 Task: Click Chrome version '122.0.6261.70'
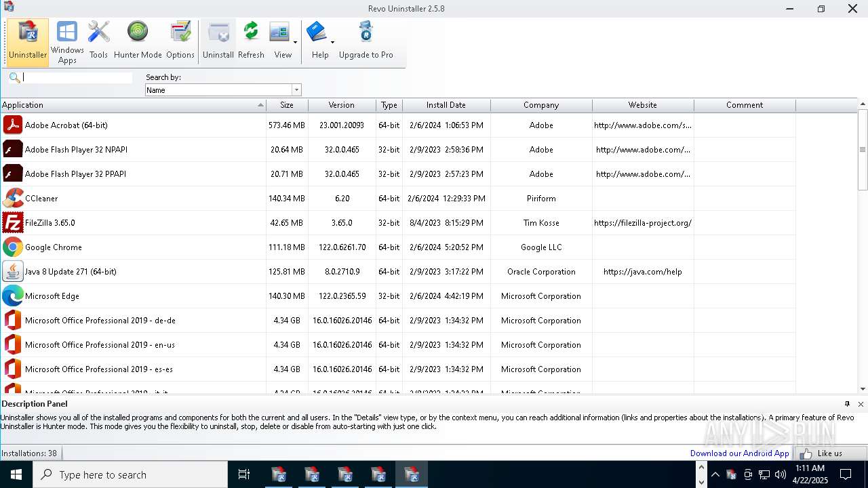(342, 247)
